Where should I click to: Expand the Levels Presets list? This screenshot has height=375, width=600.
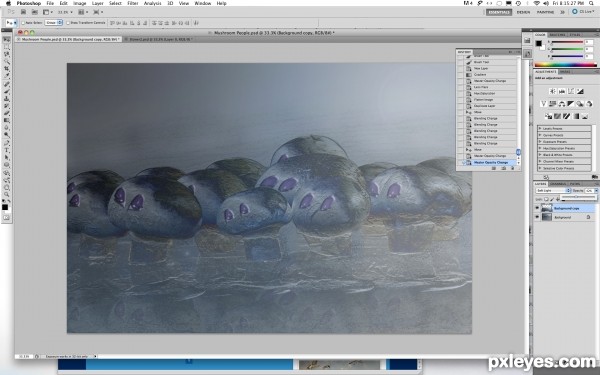(x=564, y=129)
